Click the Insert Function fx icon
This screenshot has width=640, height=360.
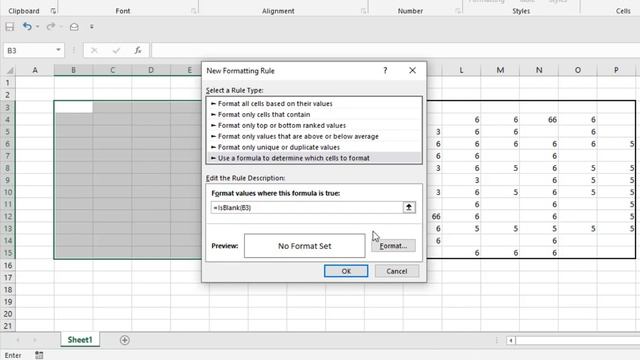tap(138, 51)
